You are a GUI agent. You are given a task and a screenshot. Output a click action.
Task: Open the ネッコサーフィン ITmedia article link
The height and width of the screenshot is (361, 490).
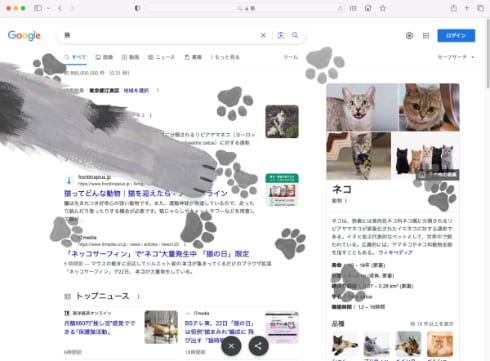(157, 254)
